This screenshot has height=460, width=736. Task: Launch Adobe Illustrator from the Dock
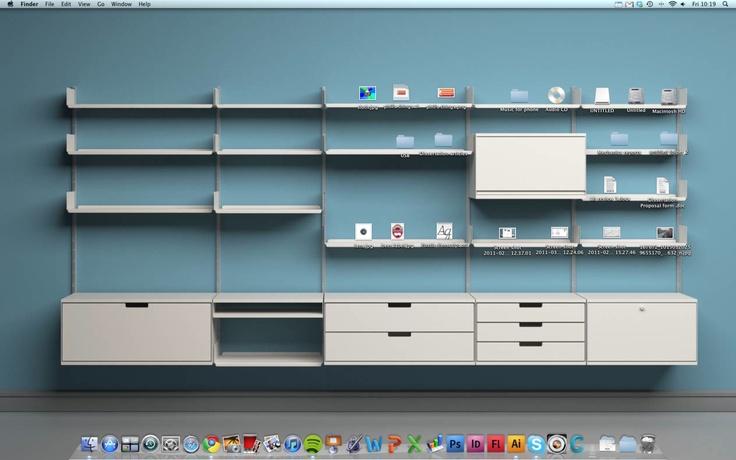point(516,444)
